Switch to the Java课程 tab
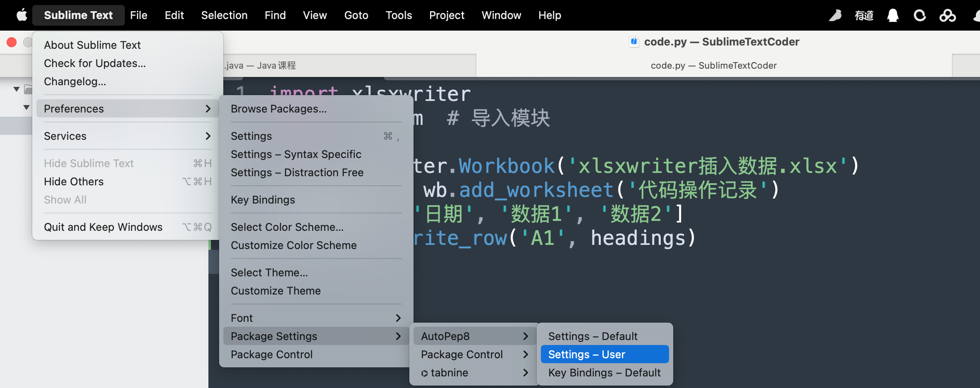The height and width of the screenshot is (388, 980). pyautogui.click(x=349, y=65)
